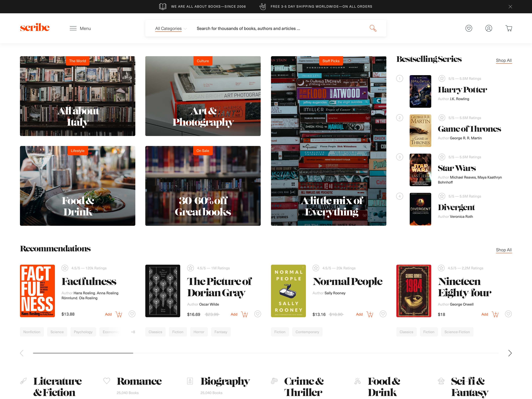Open the Harry Potter series title
The height and width of the screenshot is (399, 532).
[x=462, y=90]
